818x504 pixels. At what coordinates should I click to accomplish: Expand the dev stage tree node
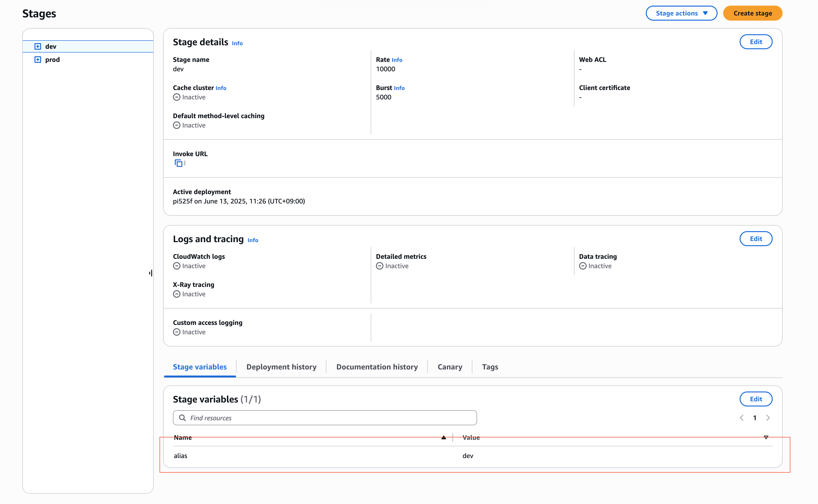38,46
